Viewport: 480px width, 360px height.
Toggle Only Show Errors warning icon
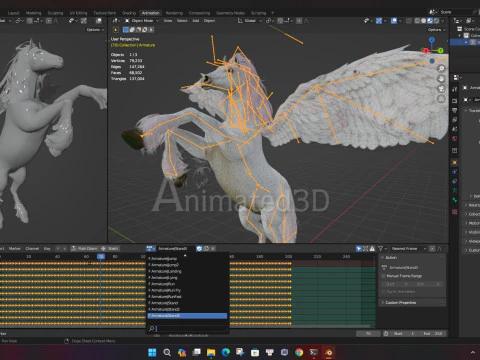(x=372, y=249)
